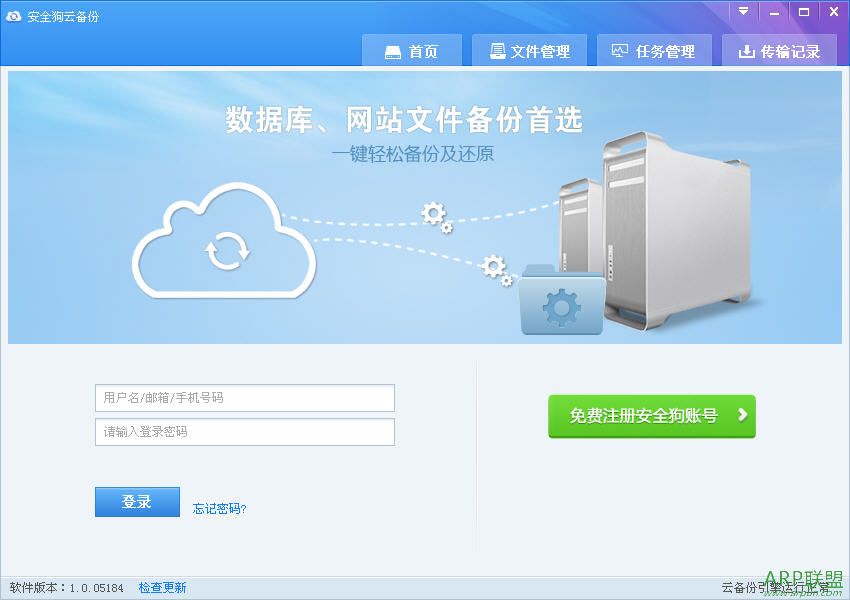Viewport: 850px width, 600px height.
Task: Click the green 免费注册安全狗账号 button
Action: click(x=652, y=416)
